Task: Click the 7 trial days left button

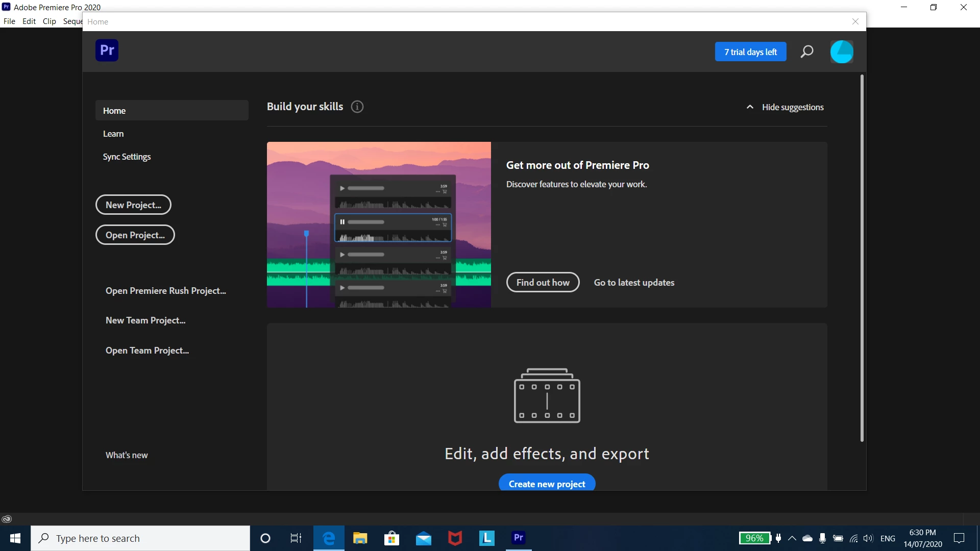Action: 750,52
